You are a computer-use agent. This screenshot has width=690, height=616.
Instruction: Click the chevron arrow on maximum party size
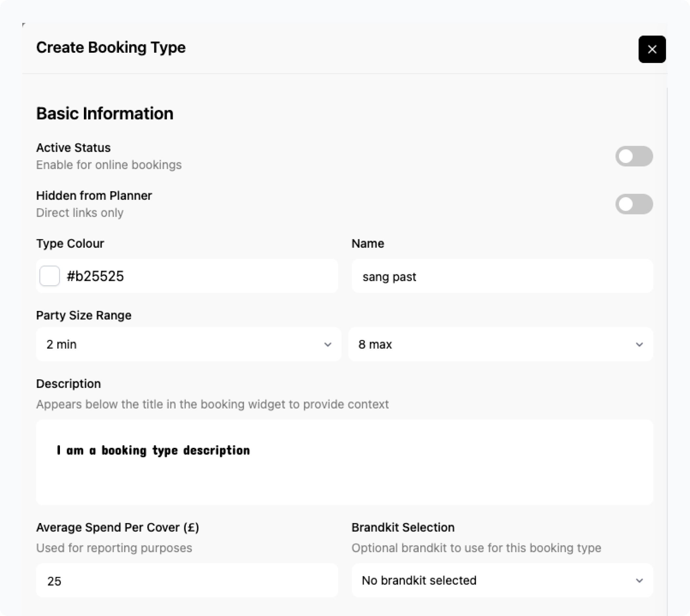[639, 345]
